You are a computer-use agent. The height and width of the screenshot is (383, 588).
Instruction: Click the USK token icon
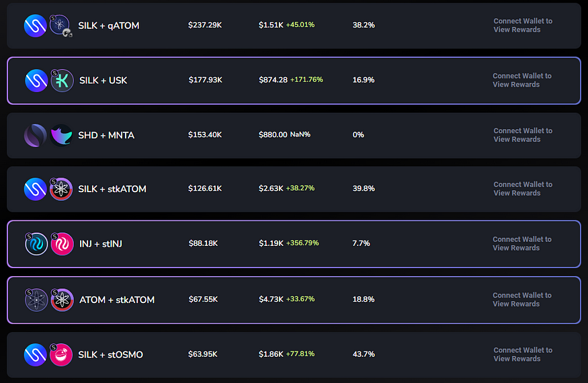(62, 80)
